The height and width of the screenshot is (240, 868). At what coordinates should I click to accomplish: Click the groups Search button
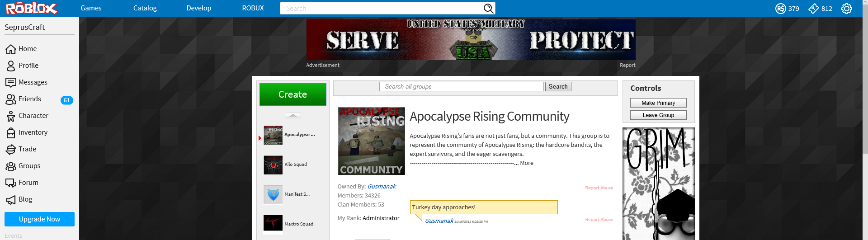(558, 86)
